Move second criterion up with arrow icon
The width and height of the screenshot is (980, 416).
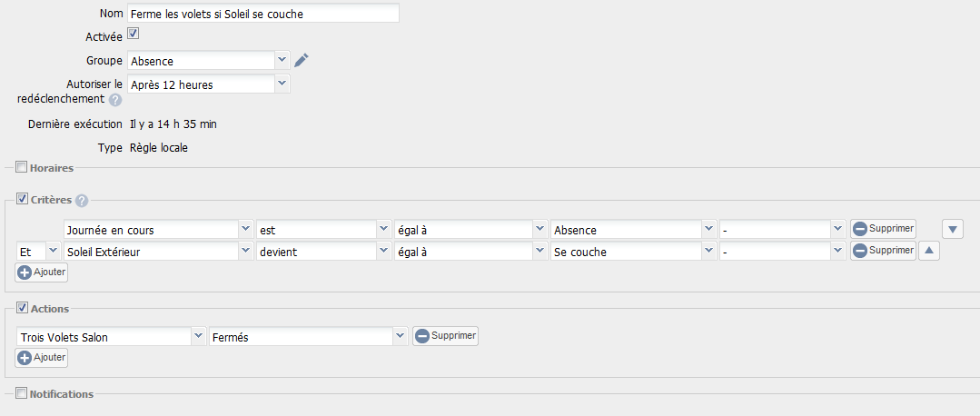[928, 251]
